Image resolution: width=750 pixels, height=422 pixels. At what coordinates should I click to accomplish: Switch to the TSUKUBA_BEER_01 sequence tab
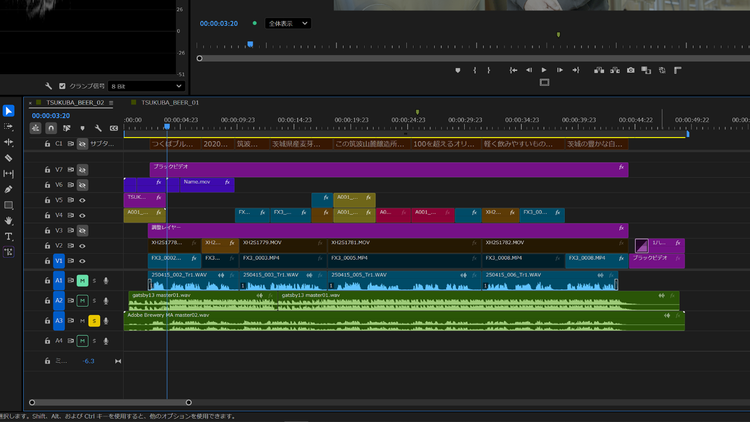pyautogui.click(x=170, y=102)
